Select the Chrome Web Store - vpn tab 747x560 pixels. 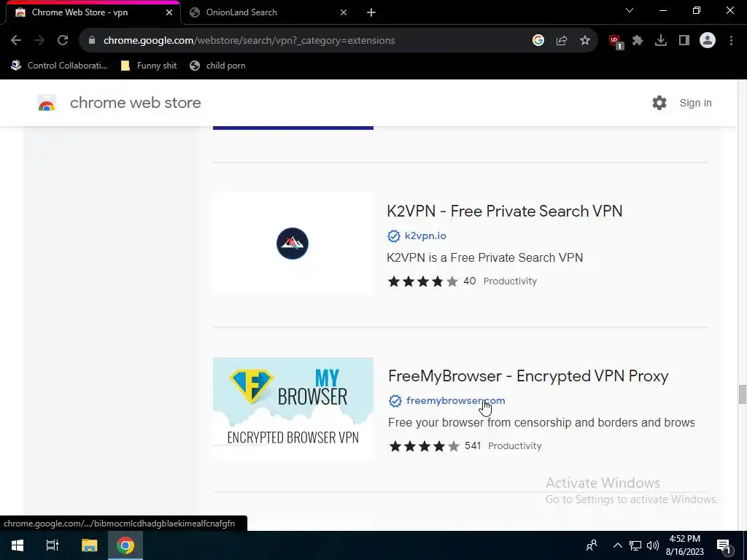point(93,12)
